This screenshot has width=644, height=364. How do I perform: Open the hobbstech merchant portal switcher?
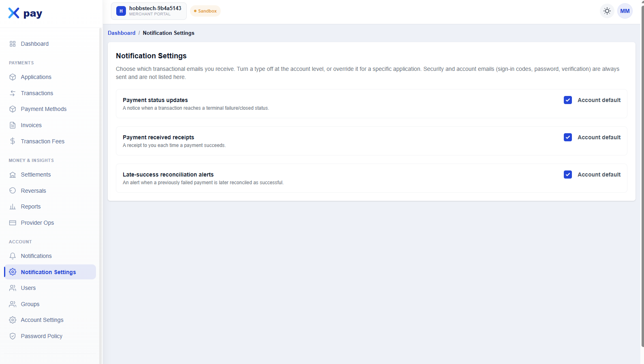[x=149, y=11]
